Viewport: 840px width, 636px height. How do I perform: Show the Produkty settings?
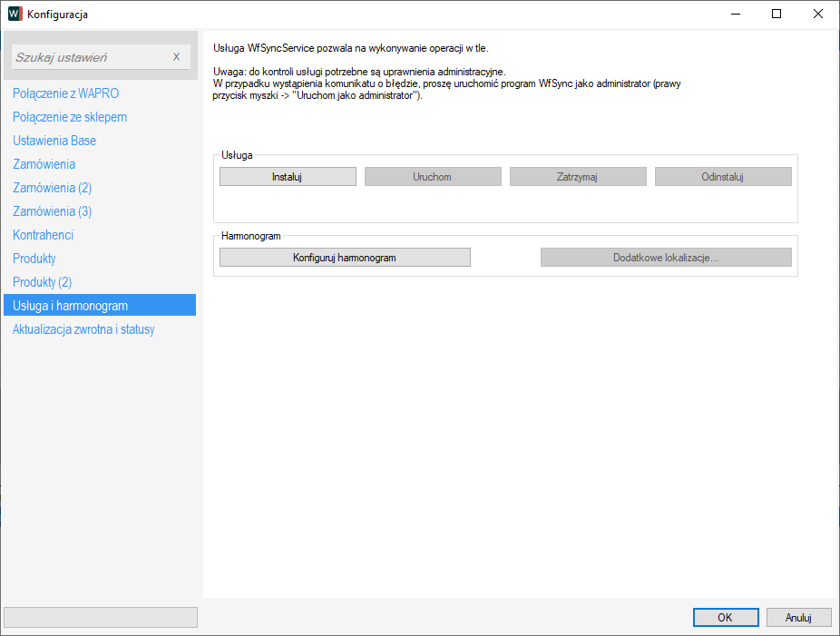tap(34, 259)
